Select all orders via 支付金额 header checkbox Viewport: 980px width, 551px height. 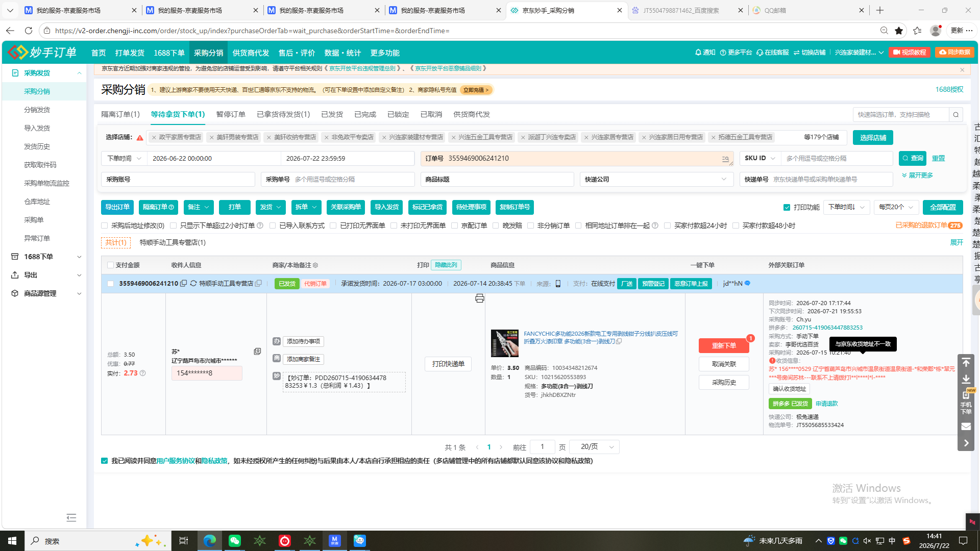pyautogui.click(x=110, y=265)
